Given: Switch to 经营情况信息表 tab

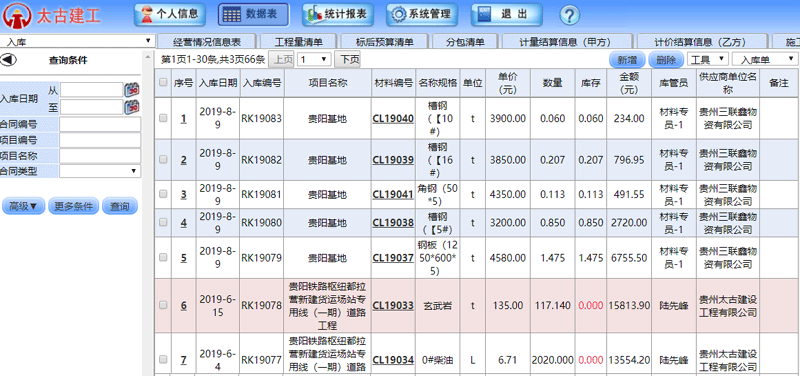Looking at the screenshot, I should 207,42.
